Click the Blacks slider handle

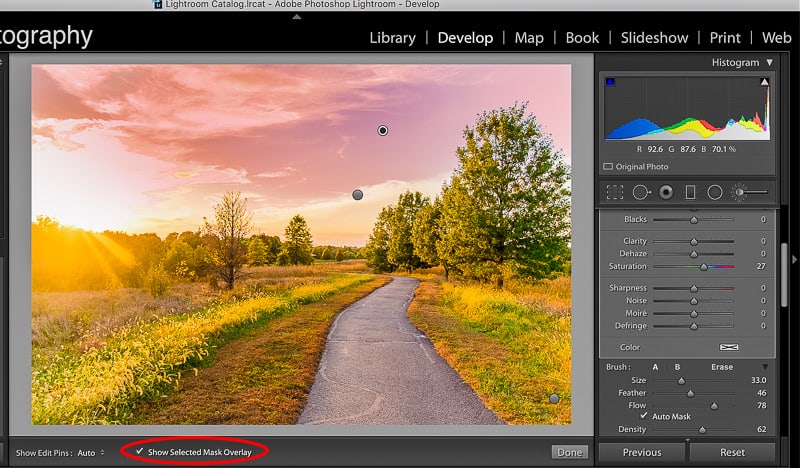click(694, 220)
